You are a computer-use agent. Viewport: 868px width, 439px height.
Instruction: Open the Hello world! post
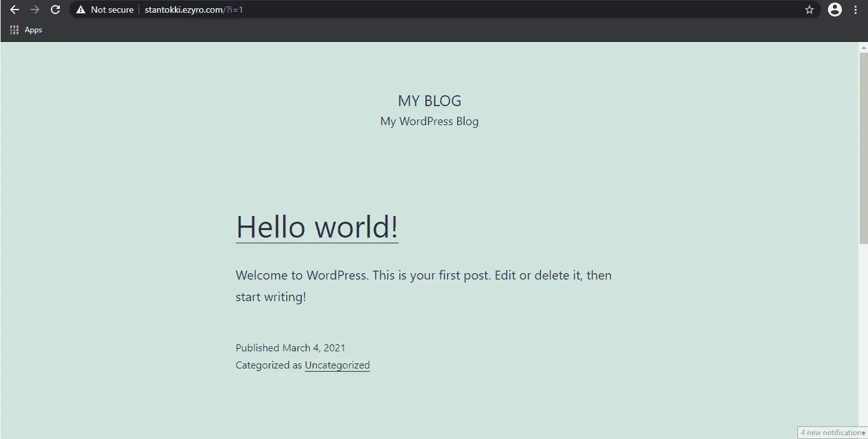(317, 226)
